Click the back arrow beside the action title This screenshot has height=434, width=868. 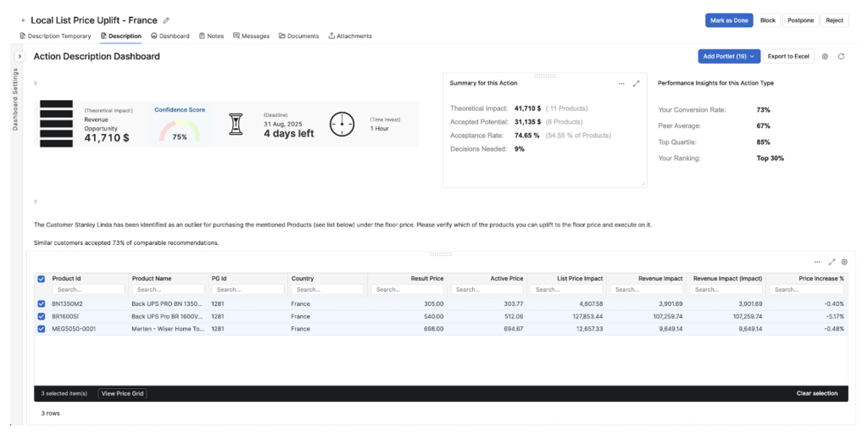[23, 20]
